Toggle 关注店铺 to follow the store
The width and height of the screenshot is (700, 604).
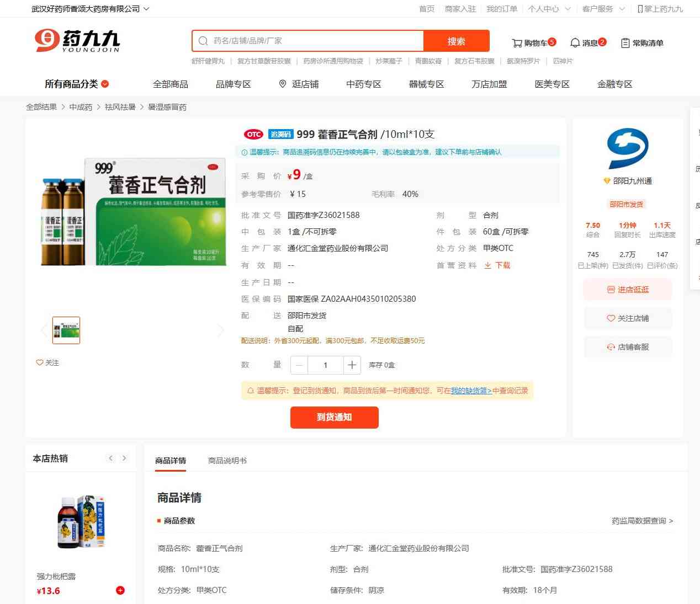(628, 318)
